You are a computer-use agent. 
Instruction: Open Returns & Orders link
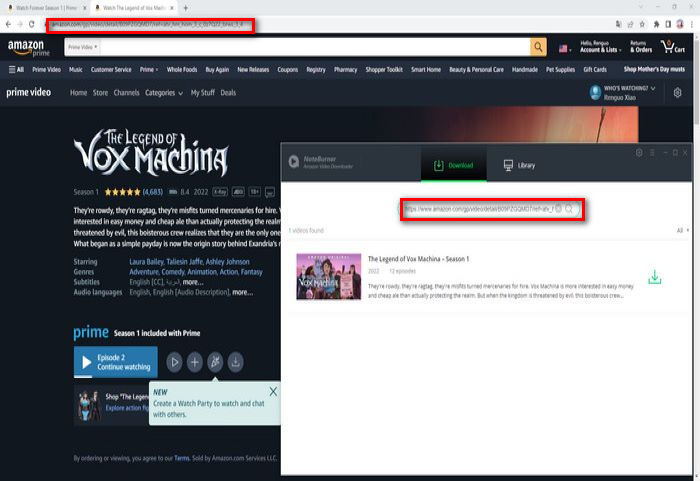[x=641, y=46]
